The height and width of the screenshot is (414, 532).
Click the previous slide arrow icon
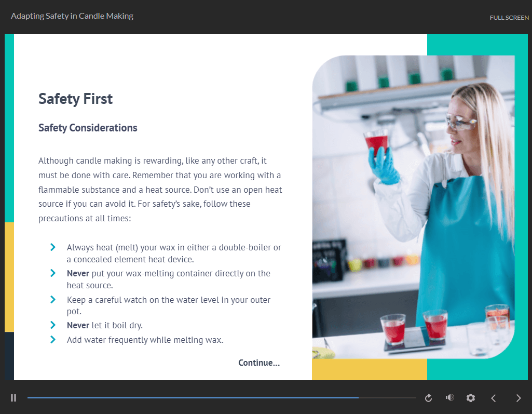(x=493, y=397)
